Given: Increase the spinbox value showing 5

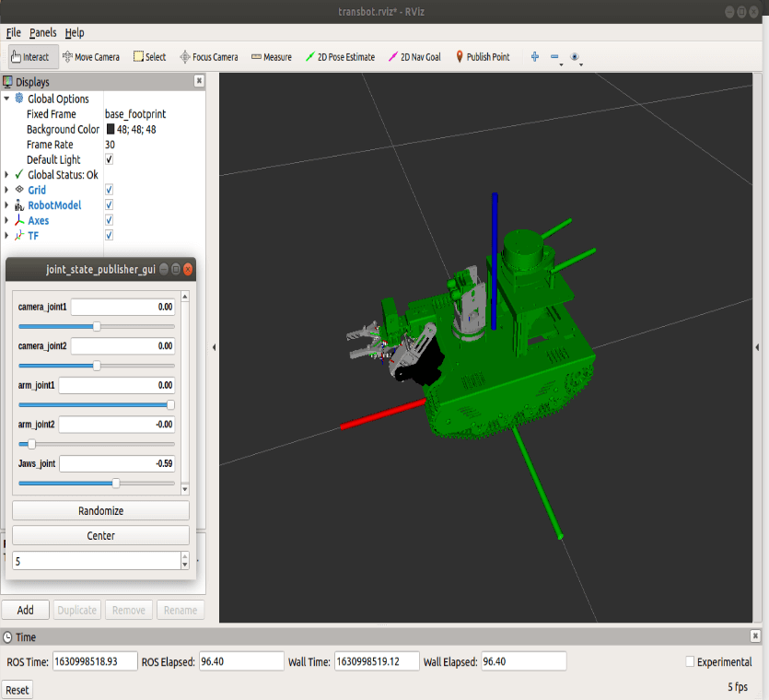Looking at the screenshot, I should 185,556.
